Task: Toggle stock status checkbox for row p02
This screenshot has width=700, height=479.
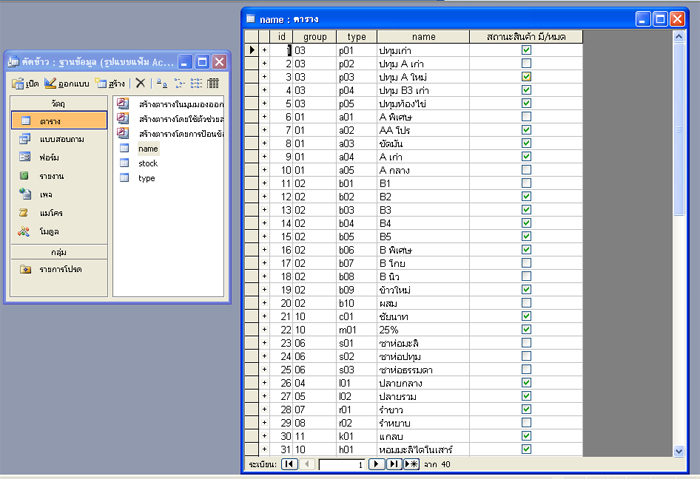Action: pyautogui.click(x=526, y=63)
